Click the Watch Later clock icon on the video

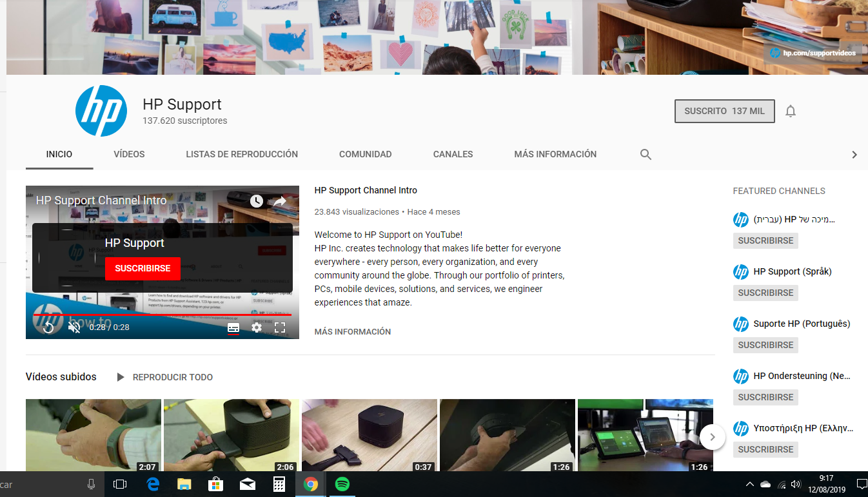(x=257, y=200)
